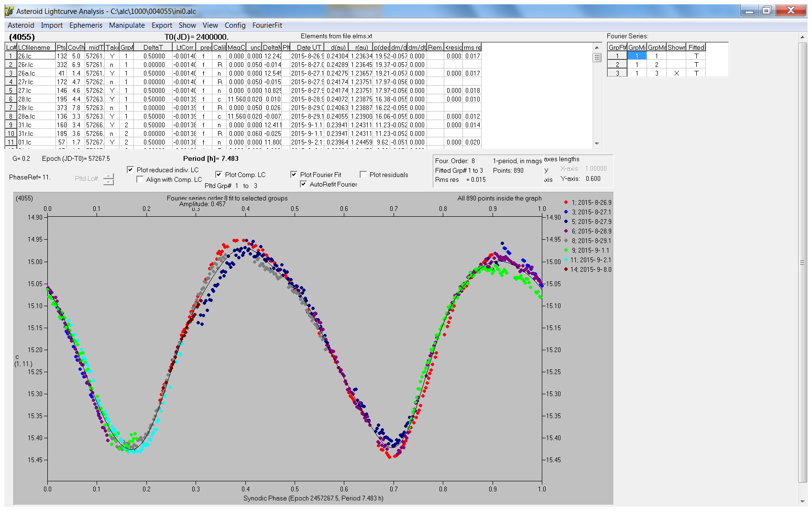Click the Rem. column header
This screenshot has width=812, height=511.
[x=435, y=47]
